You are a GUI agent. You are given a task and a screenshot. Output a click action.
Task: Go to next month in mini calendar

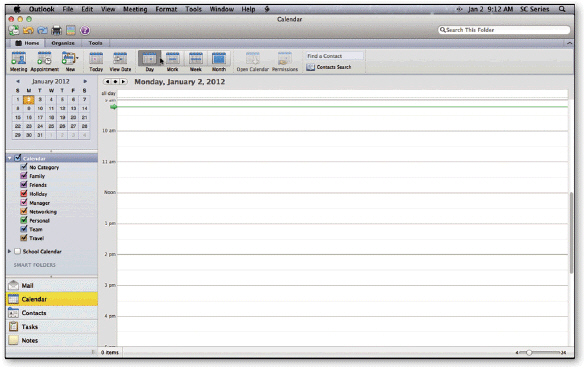coord(85,81)
